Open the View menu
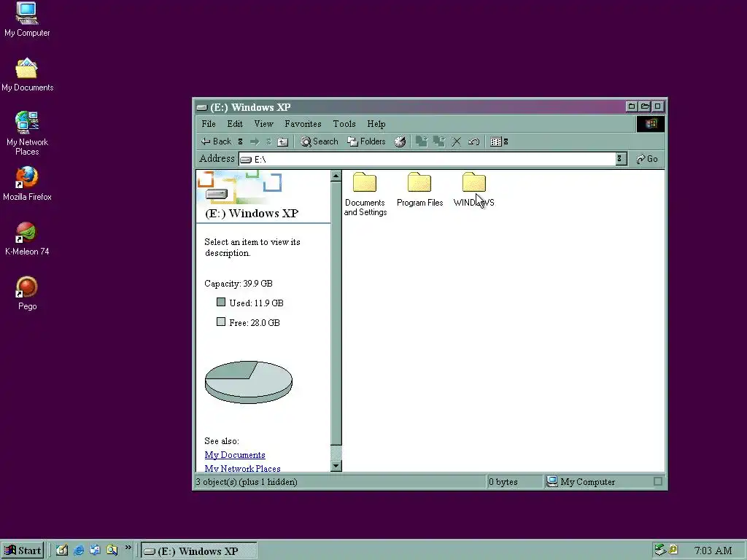The width and height of the screenshot is (747, 560). (263, 124)
